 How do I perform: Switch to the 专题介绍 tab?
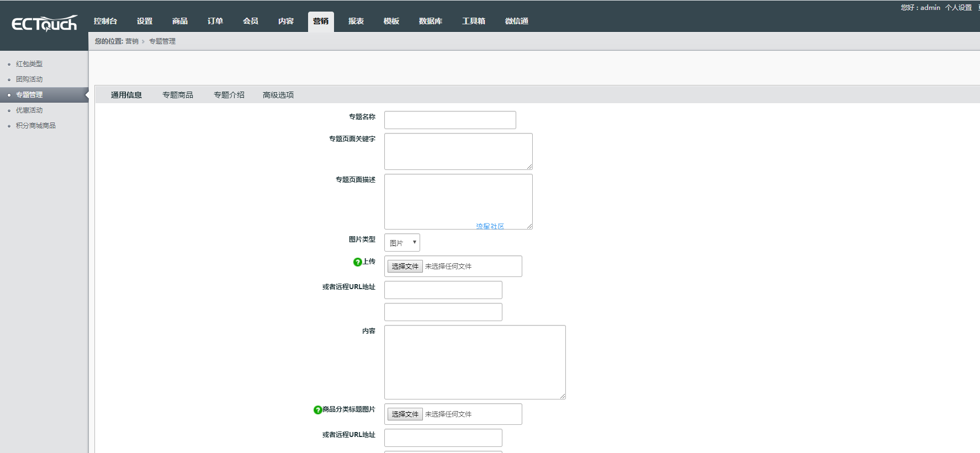229,95
